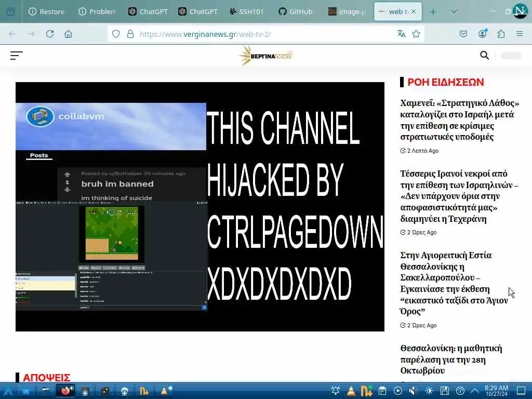The width and height of the screenshot is (532, 399).
Task: Open article about Χαμενεΐ «Στρατηγικό Λάθος»
Action: [459, 120]
